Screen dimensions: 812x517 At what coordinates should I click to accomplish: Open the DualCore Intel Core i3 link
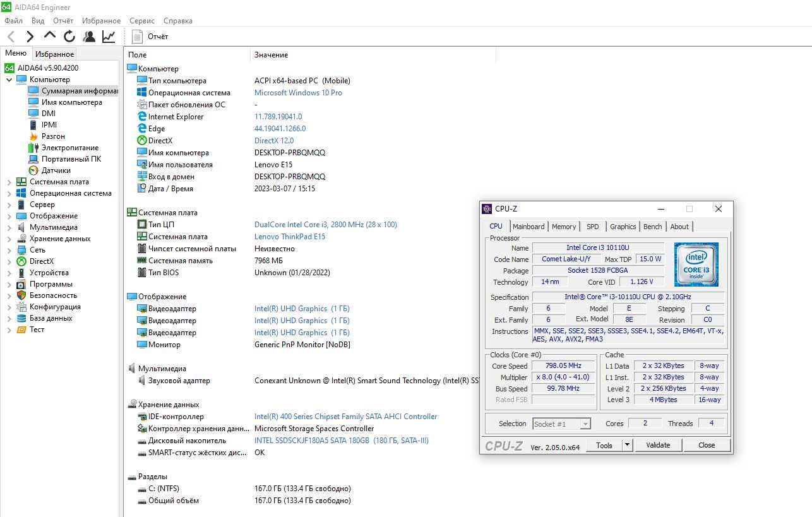[326, 225]
